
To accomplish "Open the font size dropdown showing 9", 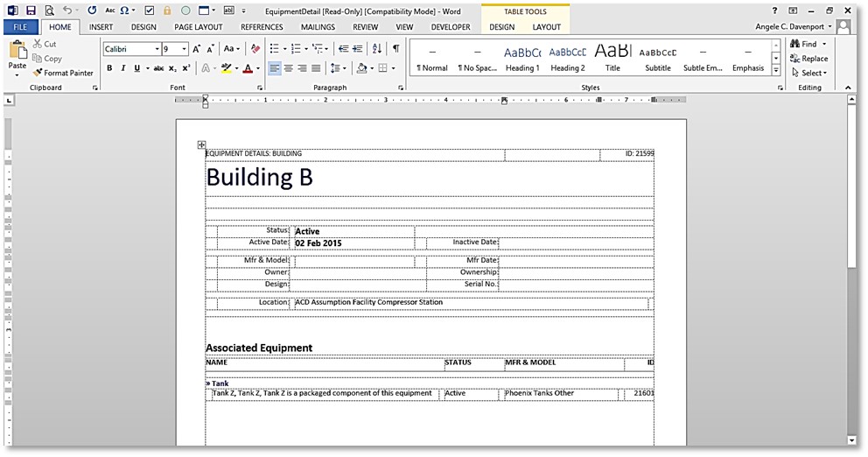I will click(x=185, y=49).
